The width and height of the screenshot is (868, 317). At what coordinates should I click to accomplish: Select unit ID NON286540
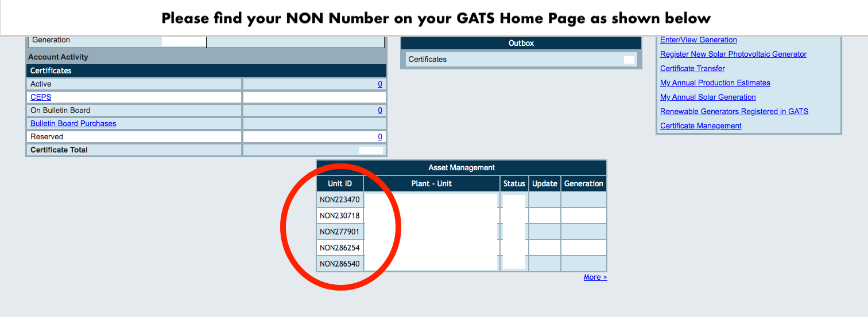(340, 264)
